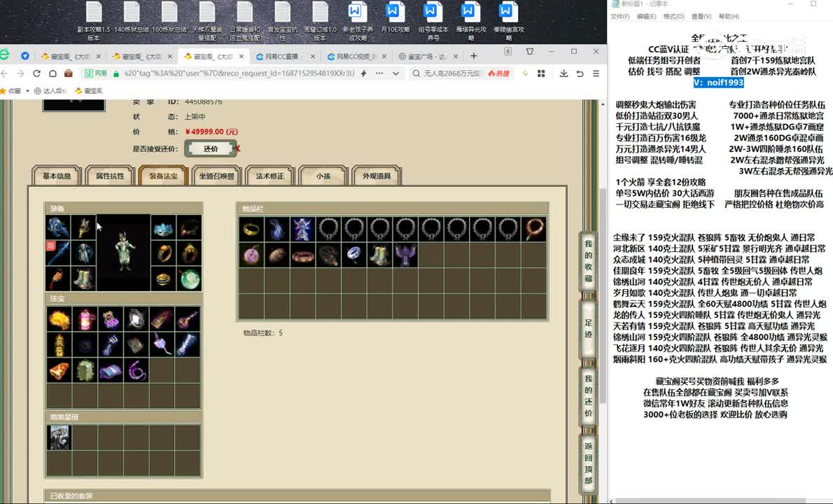Click the browser reload icon
833x504 pixels.
(36, 73)
